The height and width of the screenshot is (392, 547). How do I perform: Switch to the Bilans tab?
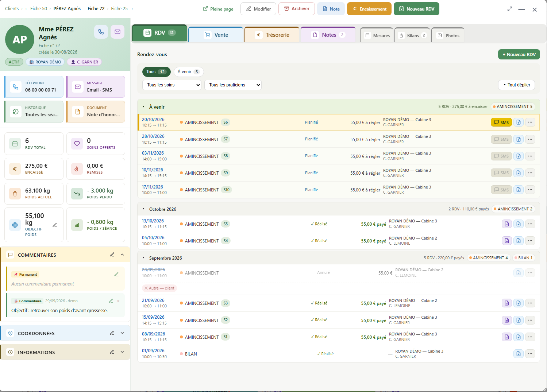[x=412, y=35]
